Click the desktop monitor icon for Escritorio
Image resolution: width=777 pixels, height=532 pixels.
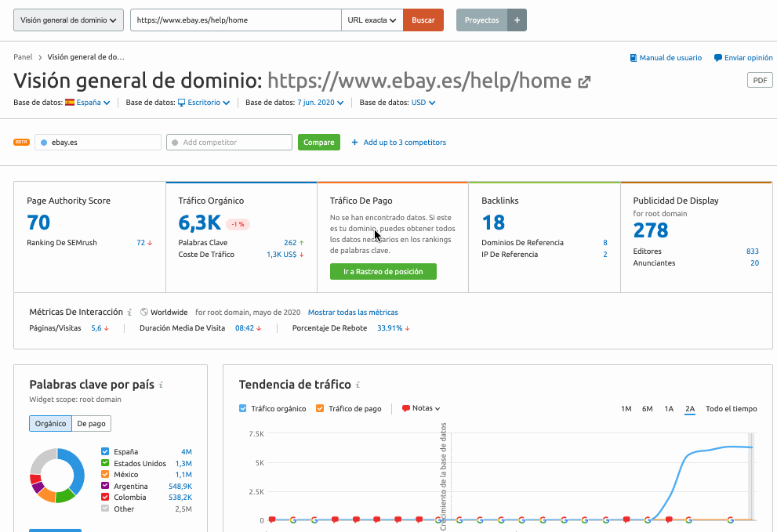[181, 103]
